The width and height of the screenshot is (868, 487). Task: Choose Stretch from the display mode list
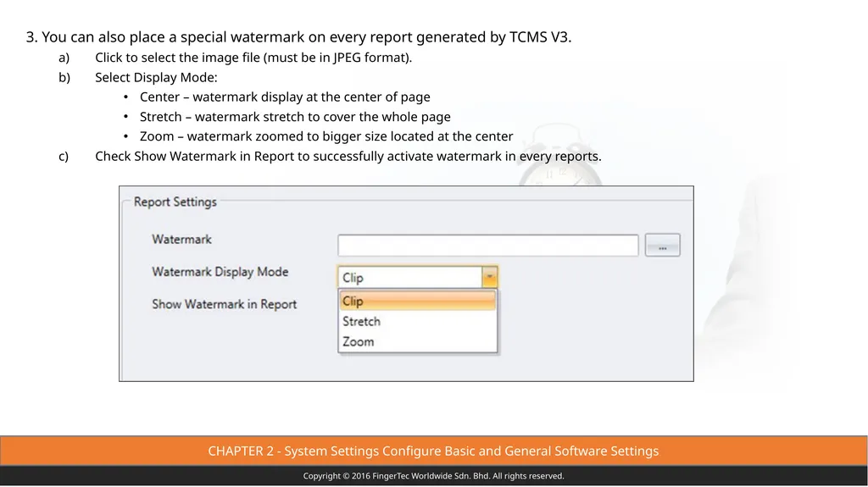[417, 322]
